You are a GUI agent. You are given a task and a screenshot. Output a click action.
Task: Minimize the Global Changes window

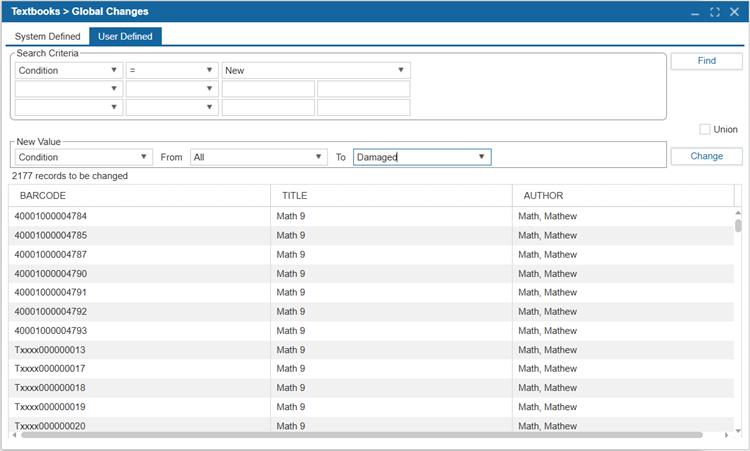(695, 12)
